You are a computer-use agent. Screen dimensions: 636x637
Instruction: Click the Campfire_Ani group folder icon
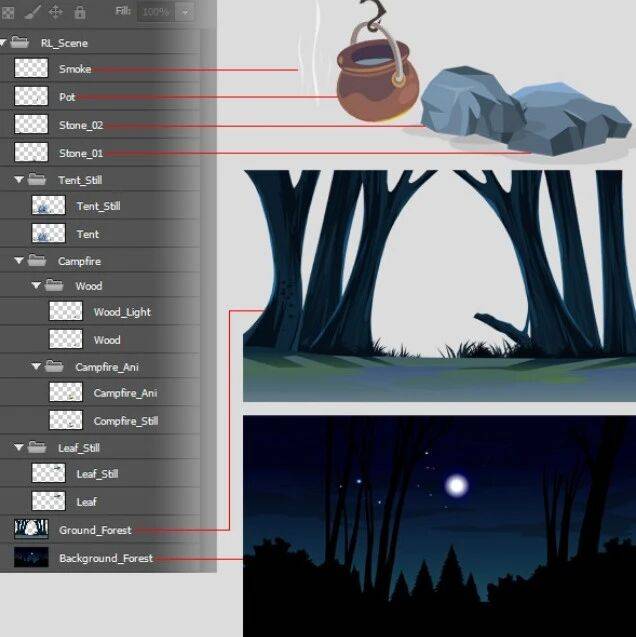55,367
